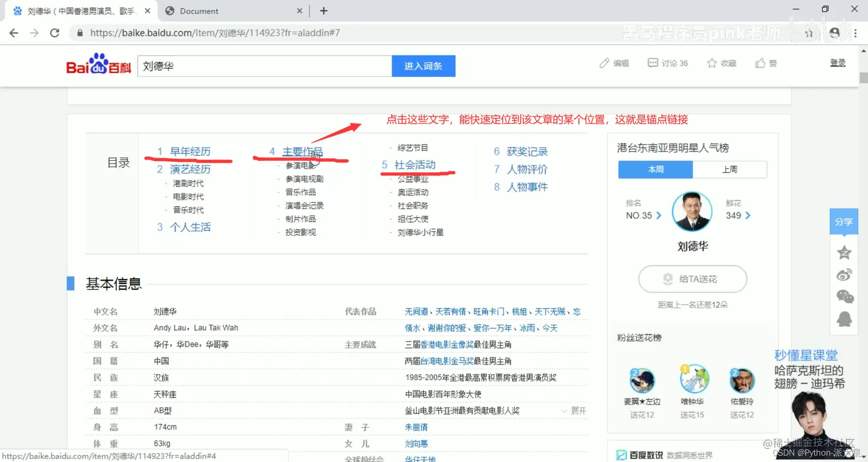Click the 给TA送花 button
The width and height of the screenshot is (868, 462).
click(692, 279)
